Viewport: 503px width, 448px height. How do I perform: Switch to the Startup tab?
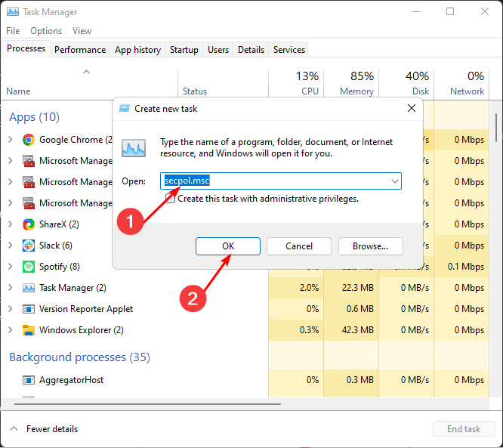click(x=184, y=50)
